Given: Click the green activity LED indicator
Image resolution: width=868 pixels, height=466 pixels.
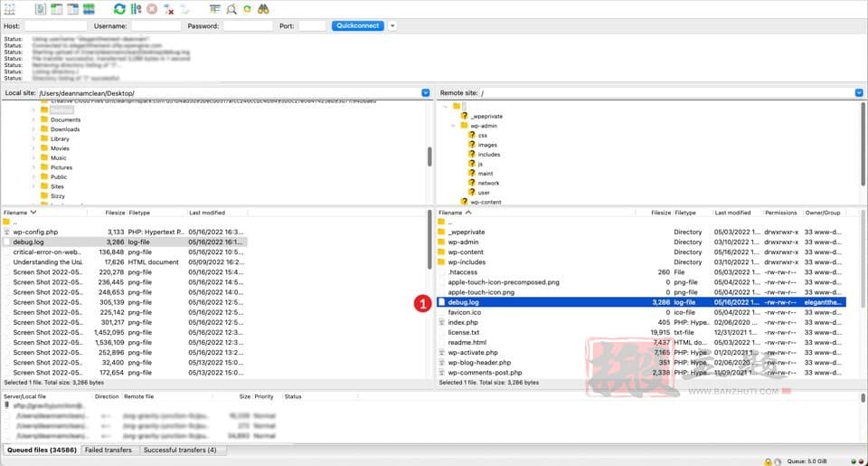Looking at the screenshot, I should 854,461.
